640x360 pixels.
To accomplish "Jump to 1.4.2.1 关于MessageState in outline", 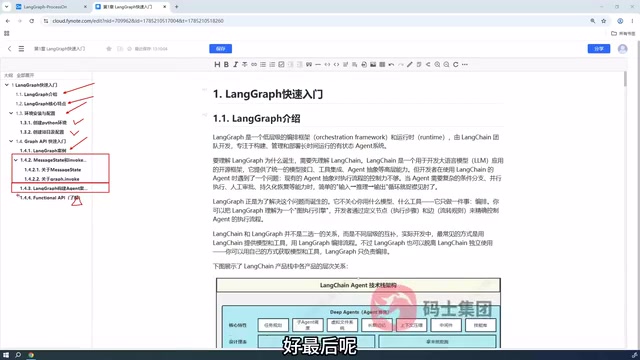I will 53,169.
